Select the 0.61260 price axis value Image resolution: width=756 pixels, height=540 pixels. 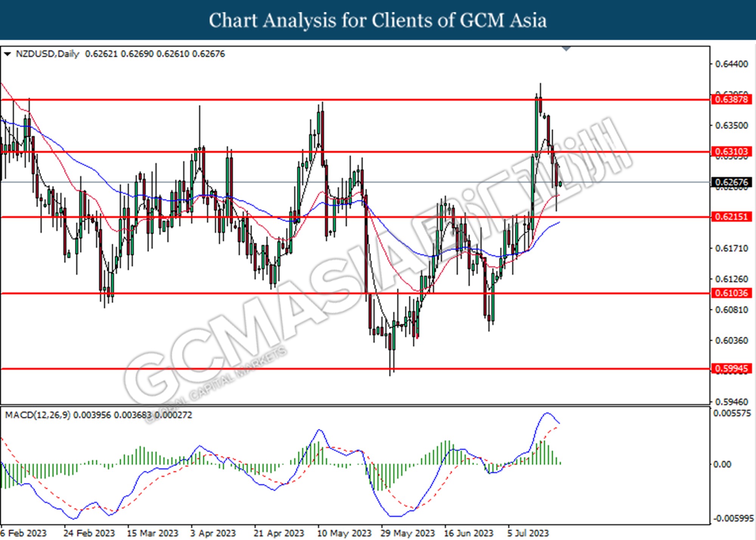pyautogui.click(x=732, y=279)
